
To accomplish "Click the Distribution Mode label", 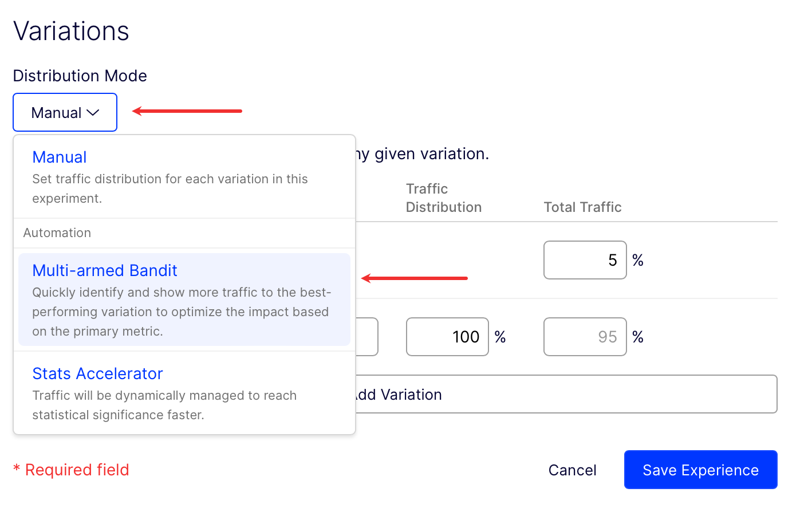I will [80, 76].
